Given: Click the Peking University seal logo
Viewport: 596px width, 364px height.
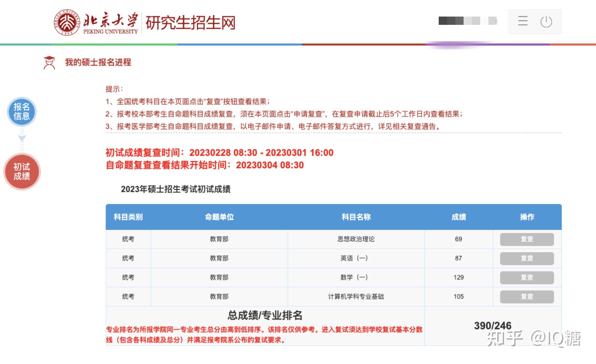Looking at the screenshot, I should (67, 23).
